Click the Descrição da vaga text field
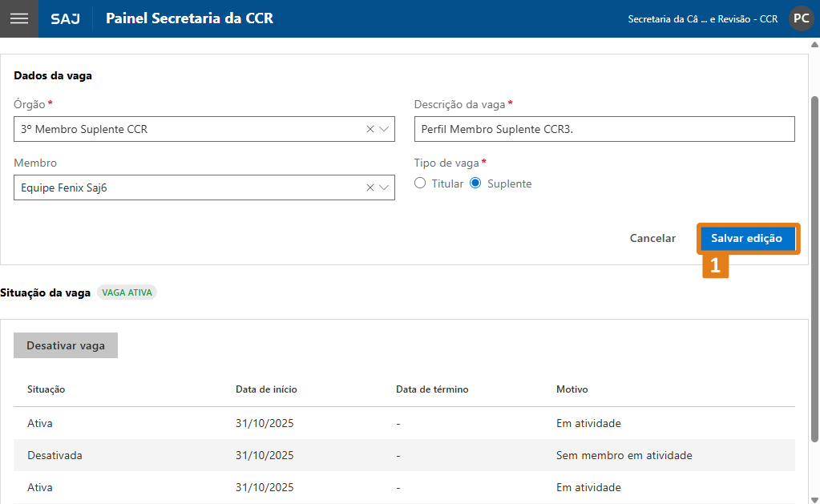Screen dimensions: 820x504 pos(604,129)
